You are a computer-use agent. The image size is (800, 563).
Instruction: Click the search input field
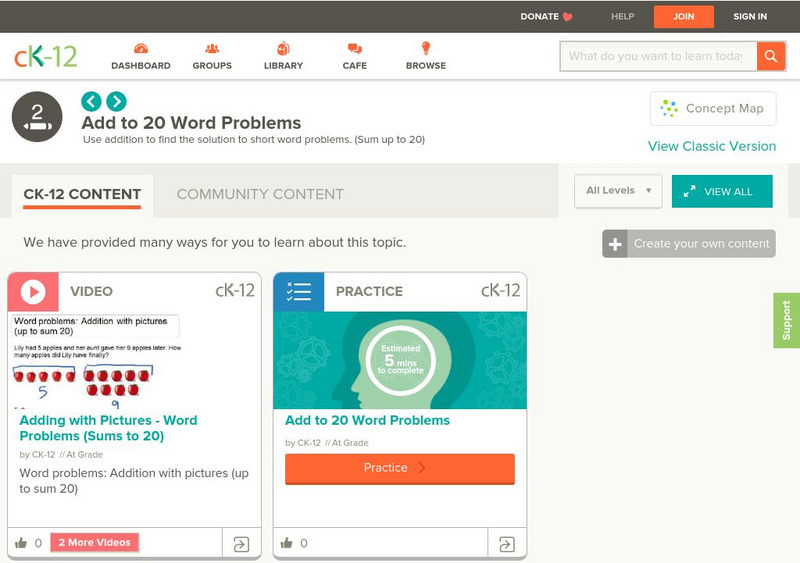(657, 56)
